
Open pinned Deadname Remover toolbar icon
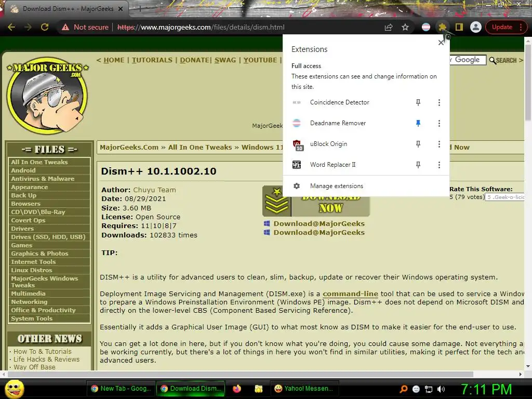coord(426,27)
